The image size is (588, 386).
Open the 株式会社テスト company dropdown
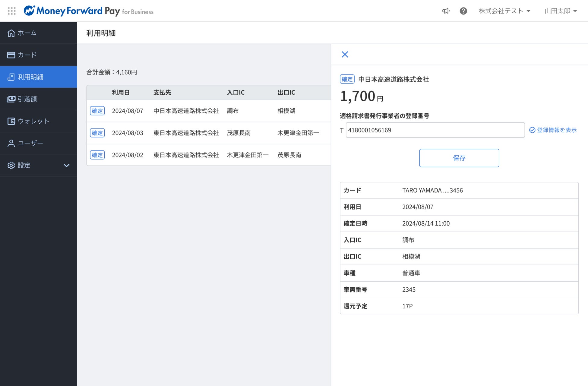(x=504, y=11)
